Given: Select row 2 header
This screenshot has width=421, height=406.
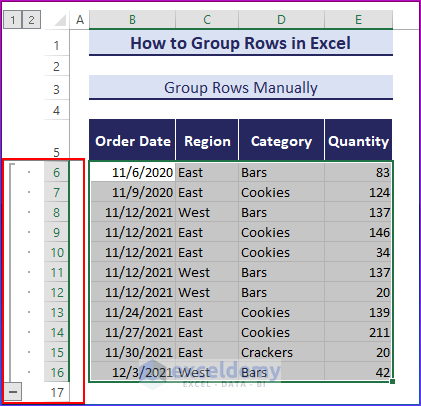Looking at the screenshot, I should pyautogui.click(x=56, y=66).
